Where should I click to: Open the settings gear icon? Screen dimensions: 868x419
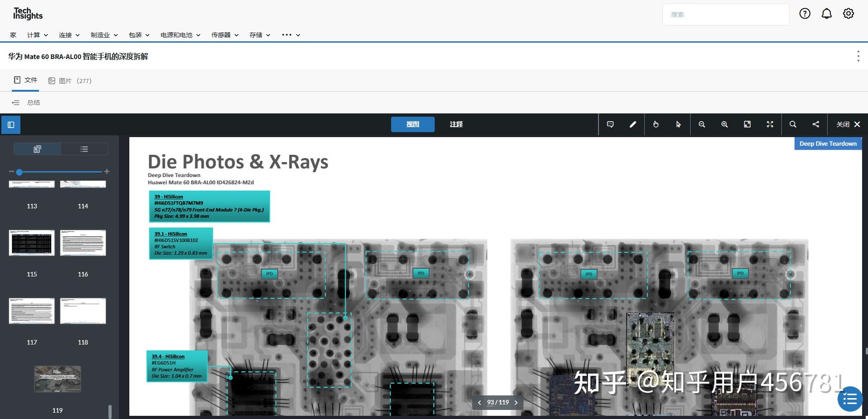(x=848, y=14)
